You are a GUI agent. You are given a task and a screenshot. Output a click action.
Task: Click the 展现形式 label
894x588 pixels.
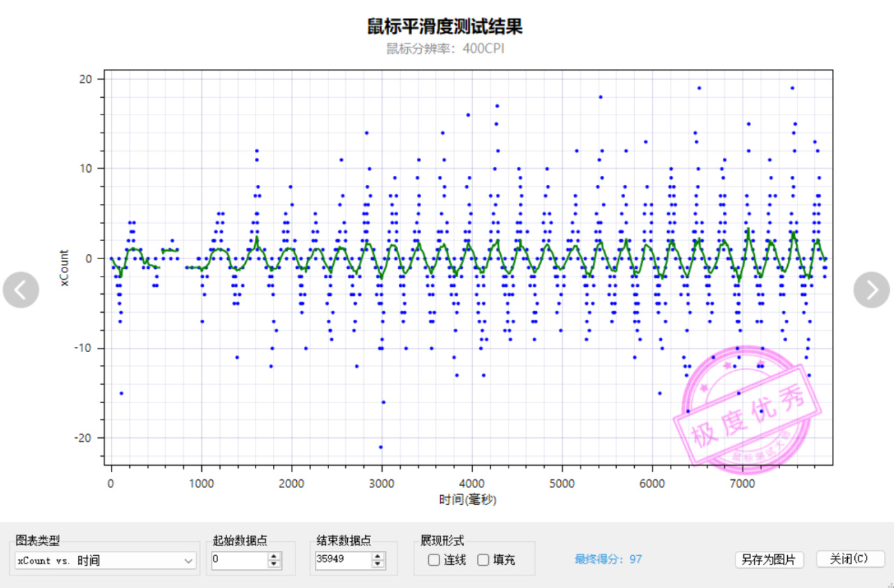[x=442, y=541]
